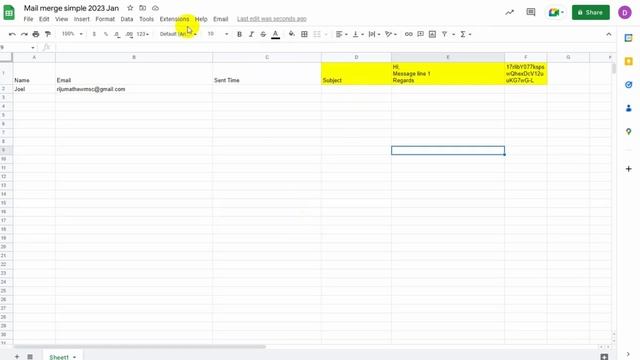
Task: Click Get add-ons plus icon
Action: tap(629, 169)
